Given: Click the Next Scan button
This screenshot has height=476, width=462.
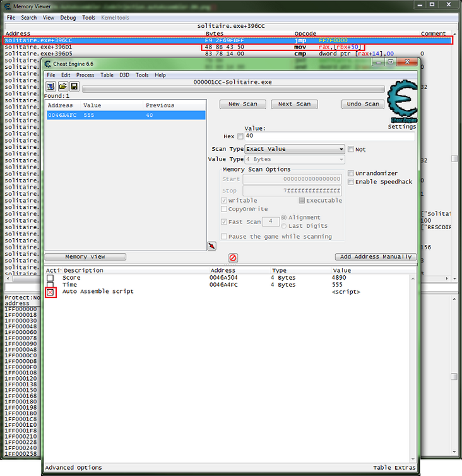Looking at the screenshot, I should coord(295,104).
